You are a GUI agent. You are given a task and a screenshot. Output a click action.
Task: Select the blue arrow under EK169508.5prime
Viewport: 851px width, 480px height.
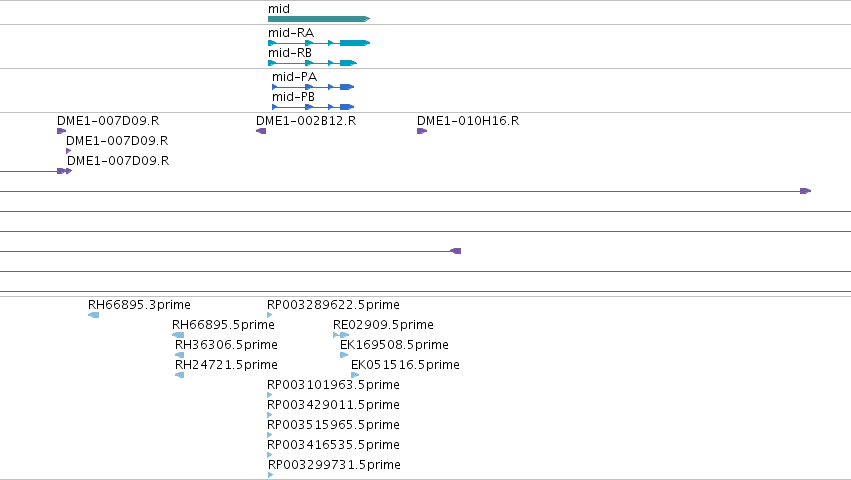(344, 355)
